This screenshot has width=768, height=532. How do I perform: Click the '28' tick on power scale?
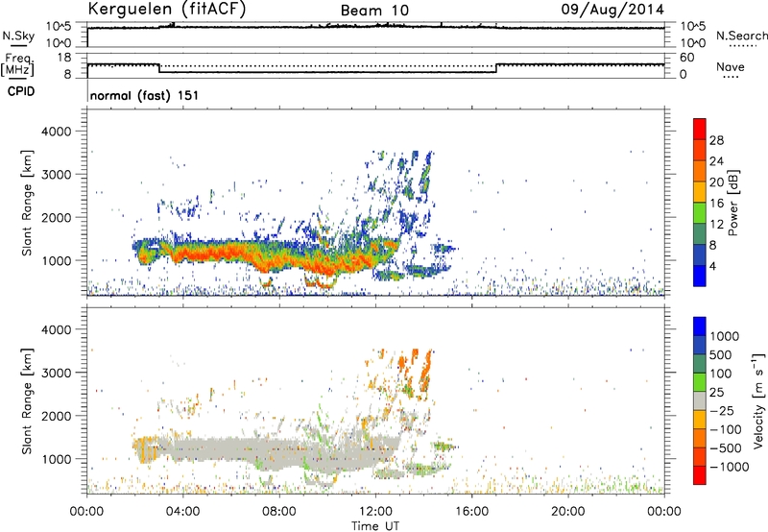coord(716,140)
